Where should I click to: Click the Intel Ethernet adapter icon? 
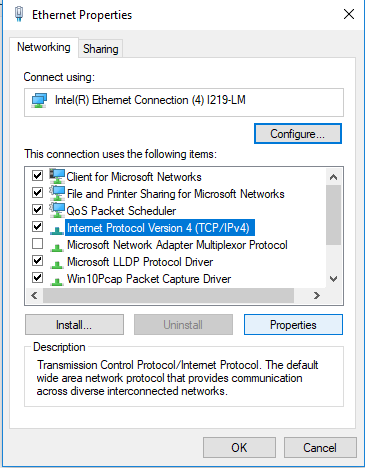pyautogui.click(x=39, y=100)
